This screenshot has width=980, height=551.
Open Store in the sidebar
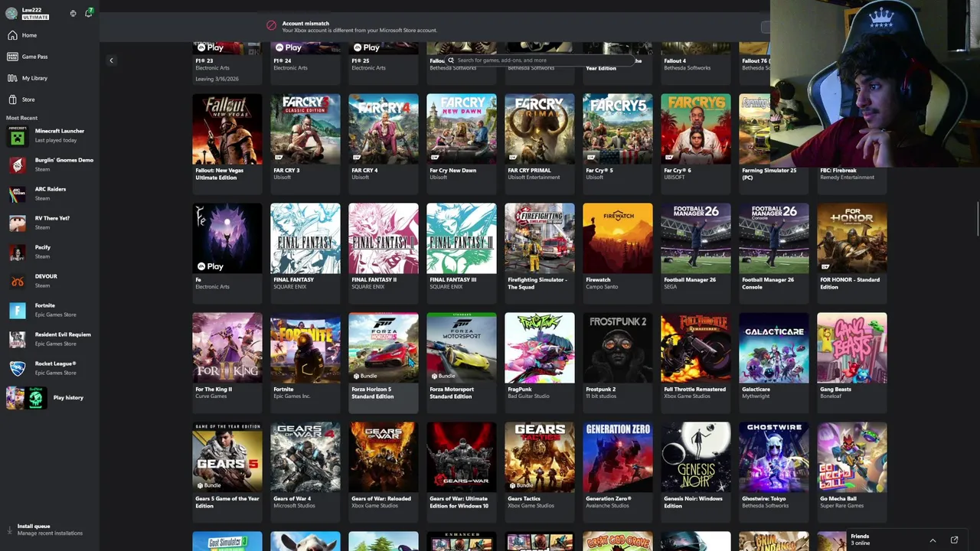pos(49,99)
